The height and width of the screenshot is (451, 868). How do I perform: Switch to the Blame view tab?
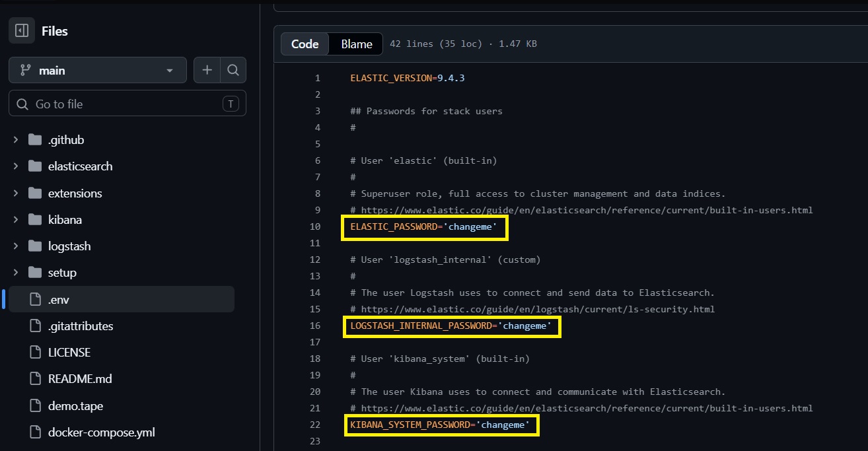(357, 44)
